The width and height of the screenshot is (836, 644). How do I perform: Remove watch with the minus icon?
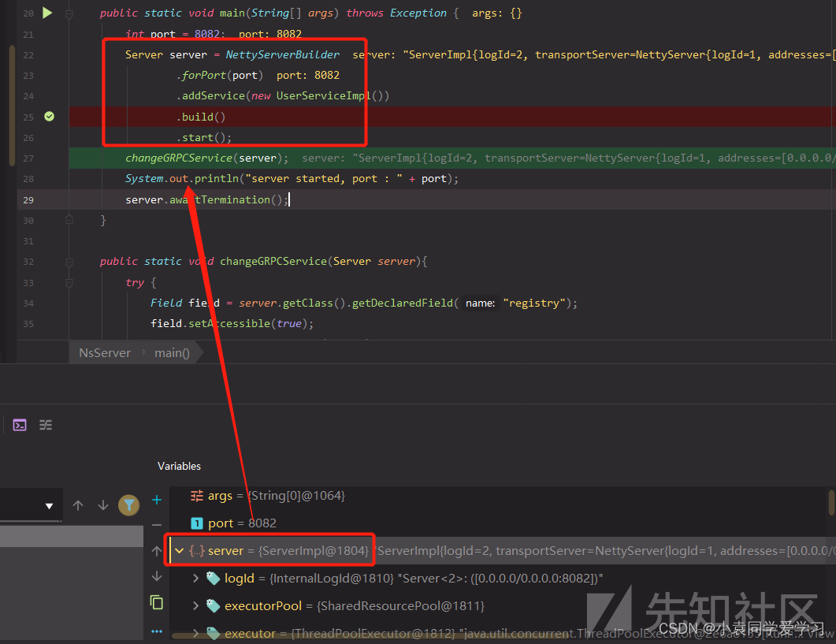157,525
